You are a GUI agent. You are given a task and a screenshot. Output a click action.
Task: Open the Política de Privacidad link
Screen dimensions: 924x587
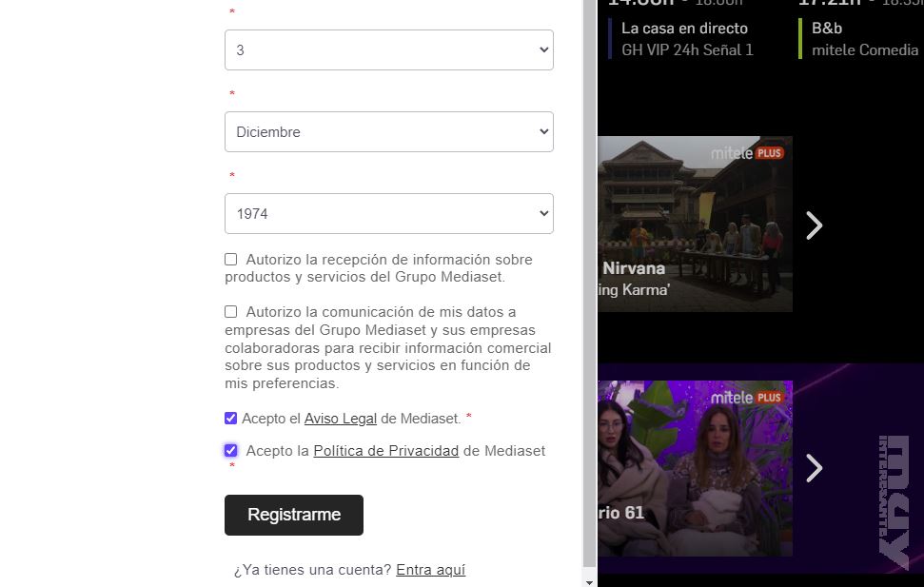[385, 451]
